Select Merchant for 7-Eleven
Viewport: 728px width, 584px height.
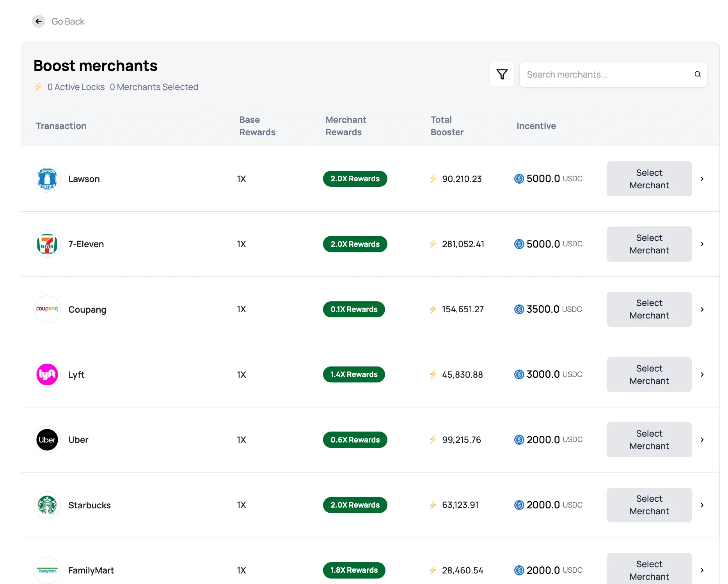[x=648, y=244]
